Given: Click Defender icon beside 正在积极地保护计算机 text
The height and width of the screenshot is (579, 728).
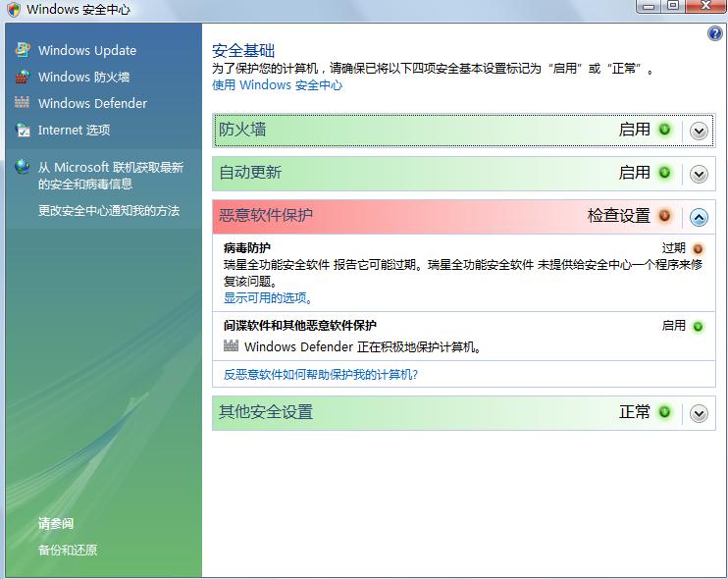Looking at the screenshot, I should tap(231, 345).
